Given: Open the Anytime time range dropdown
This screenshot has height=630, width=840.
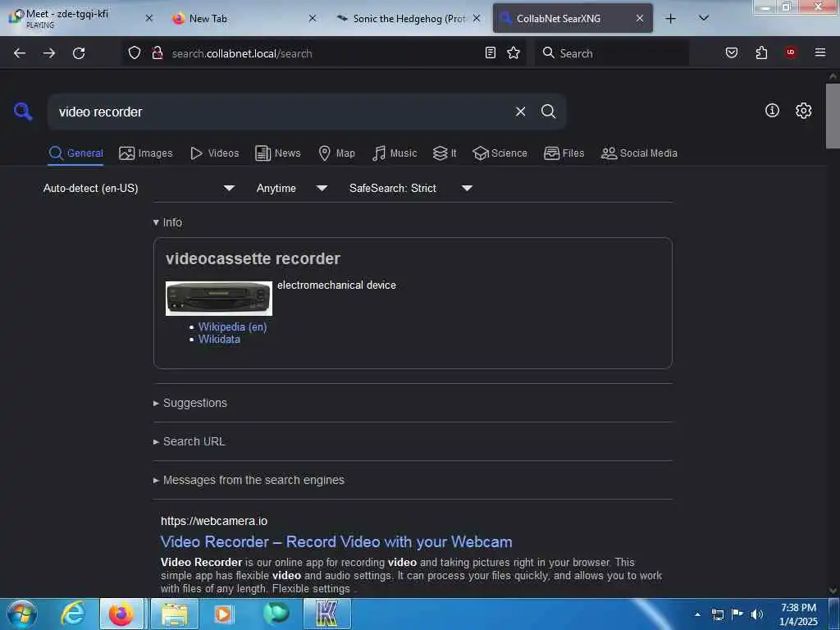Looking at the screenshot, I should click(292, 188).
